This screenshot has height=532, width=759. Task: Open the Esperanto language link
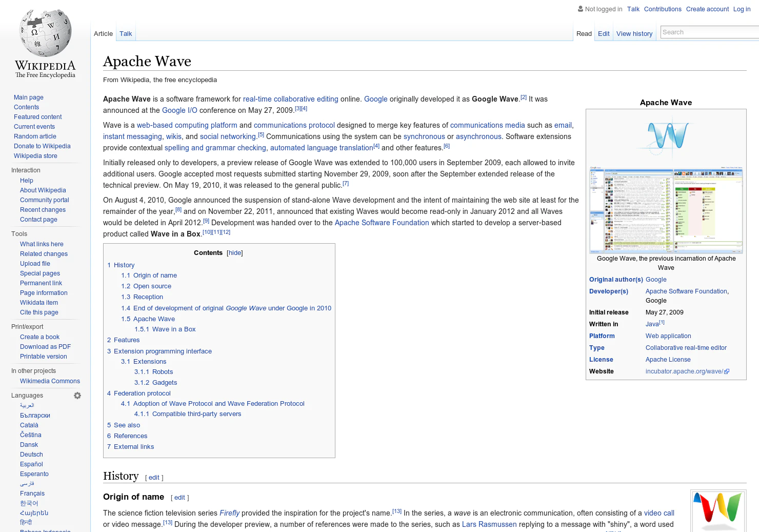click(x=34, y=474)
